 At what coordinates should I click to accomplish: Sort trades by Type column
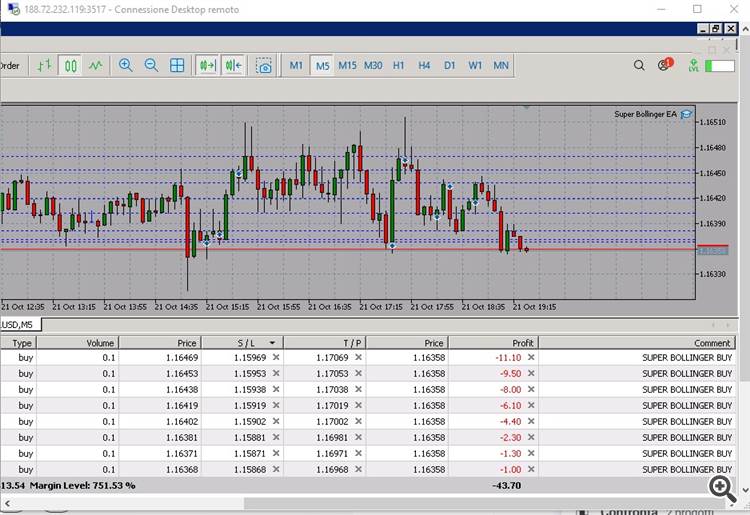coord(18,343)
